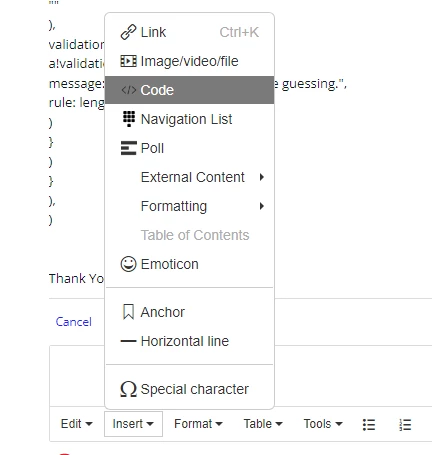
Task: Open the Tools dropdown menu
Action: 323,424
